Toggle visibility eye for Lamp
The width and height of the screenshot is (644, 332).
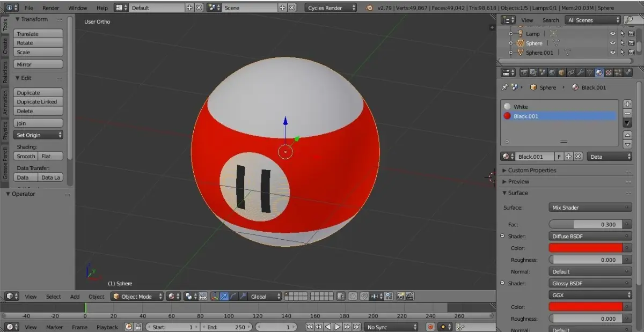[613, 34]
